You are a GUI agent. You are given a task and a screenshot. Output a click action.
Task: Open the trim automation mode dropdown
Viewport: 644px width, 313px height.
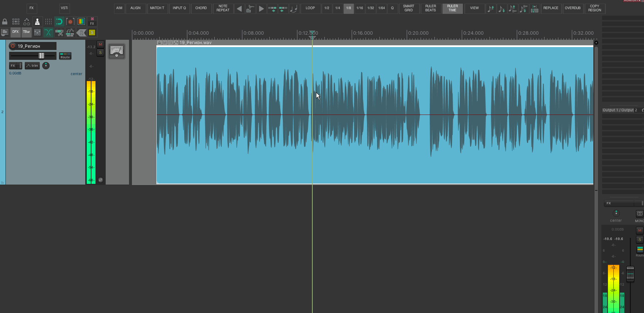coord(32,66)
